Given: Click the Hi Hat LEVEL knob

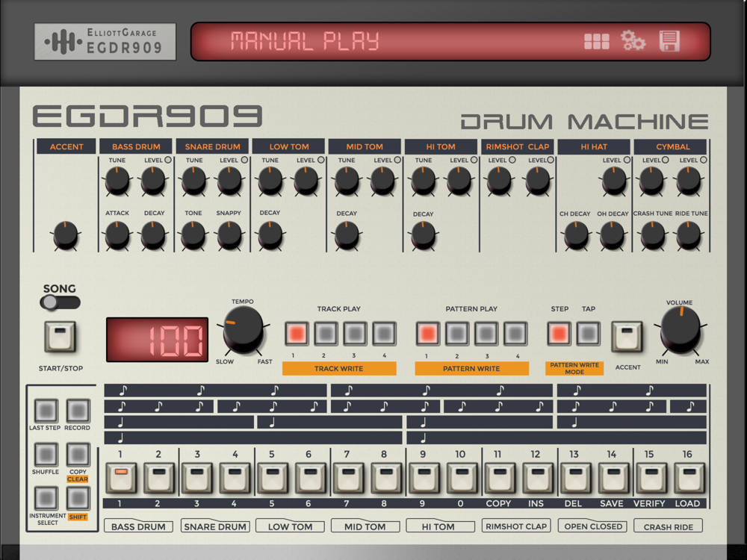Looking at the screenshot, I should coord(613,181).
